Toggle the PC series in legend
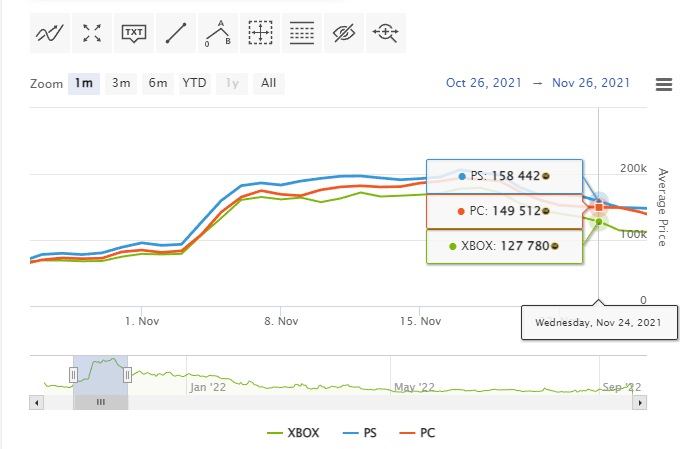This screenshot has height=449, width=680. coord(417,433)
